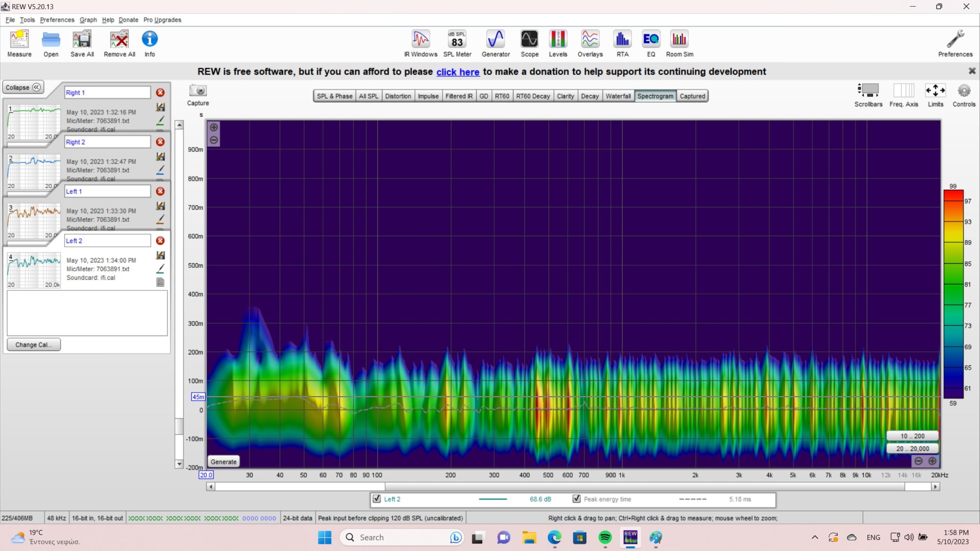Open the SPL Meter

click(457, 43)
